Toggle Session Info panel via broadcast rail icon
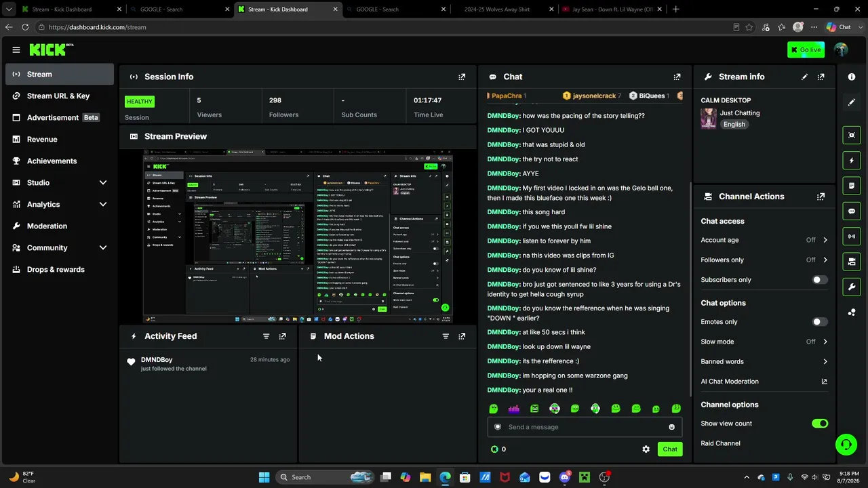 click(852, 237)
